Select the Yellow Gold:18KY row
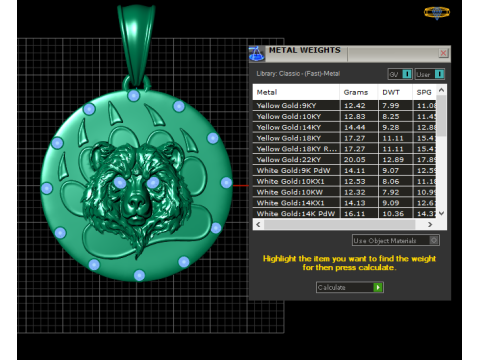Viewport: 480px width, 360px height. (x=344, y=138)
